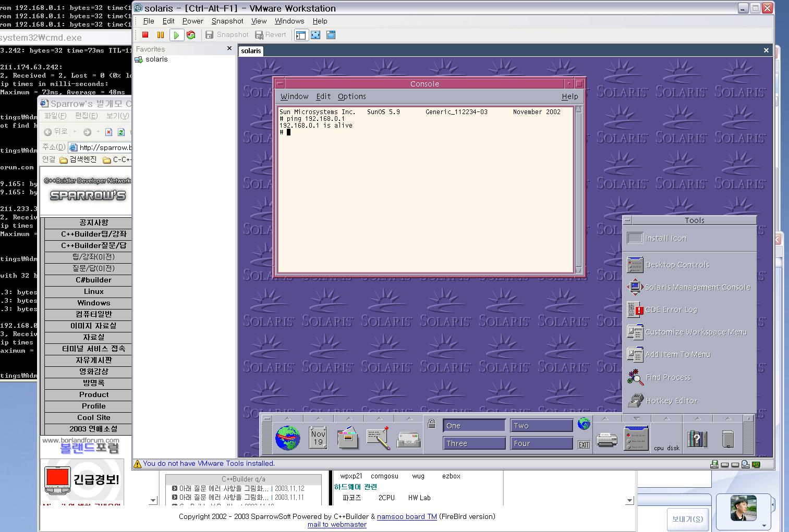Open the CDE calendar icon showing Nov 19

click(x=318, y=438)
